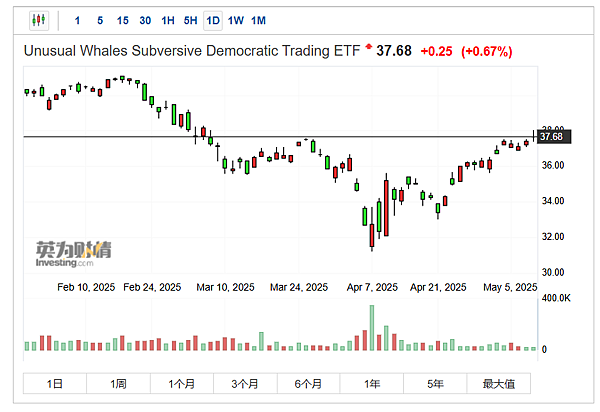Set range to 1年
This screenshot has width=600, height=412.
(x=372, y=383)
